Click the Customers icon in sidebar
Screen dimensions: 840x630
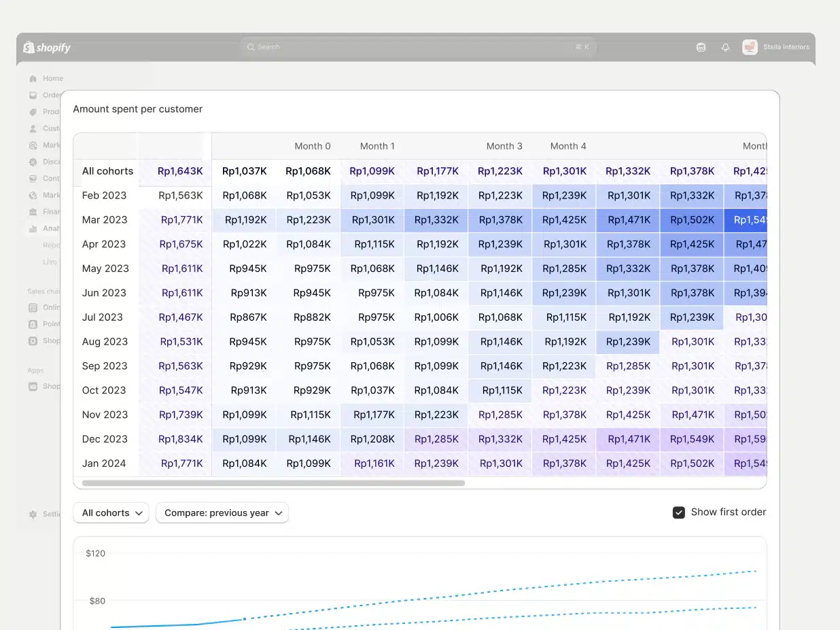click(32, 128)
